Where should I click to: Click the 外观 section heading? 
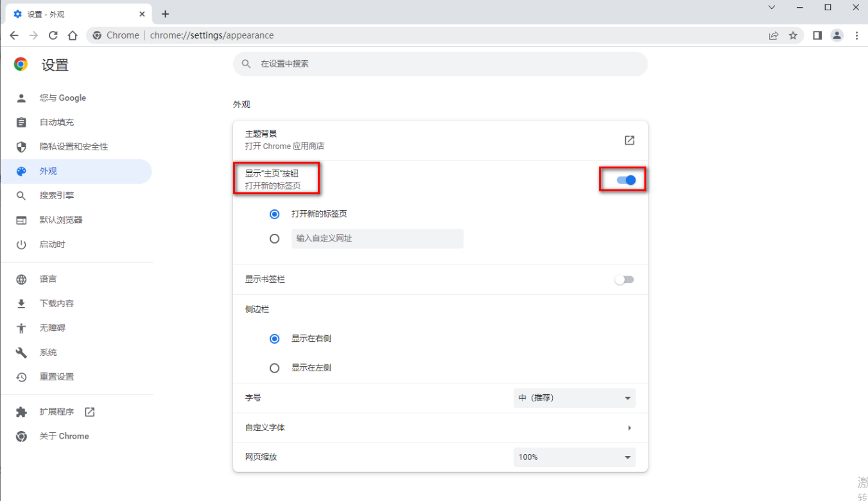[241, 104]
